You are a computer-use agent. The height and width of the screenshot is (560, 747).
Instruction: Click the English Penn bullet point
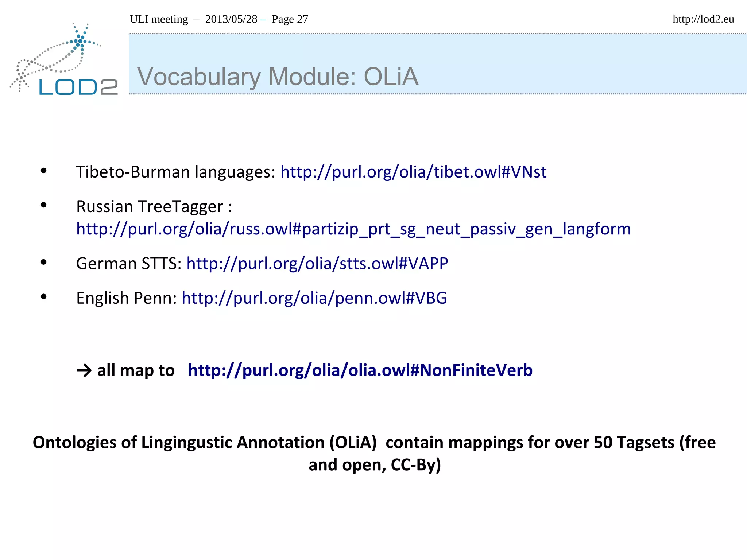coord(126,298)
